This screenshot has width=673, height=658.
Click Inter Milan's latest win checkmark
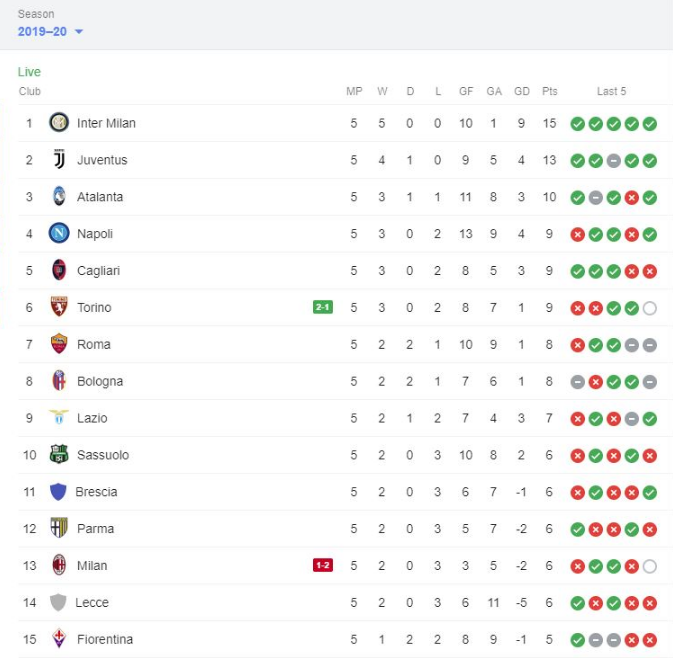click(650, 124)
